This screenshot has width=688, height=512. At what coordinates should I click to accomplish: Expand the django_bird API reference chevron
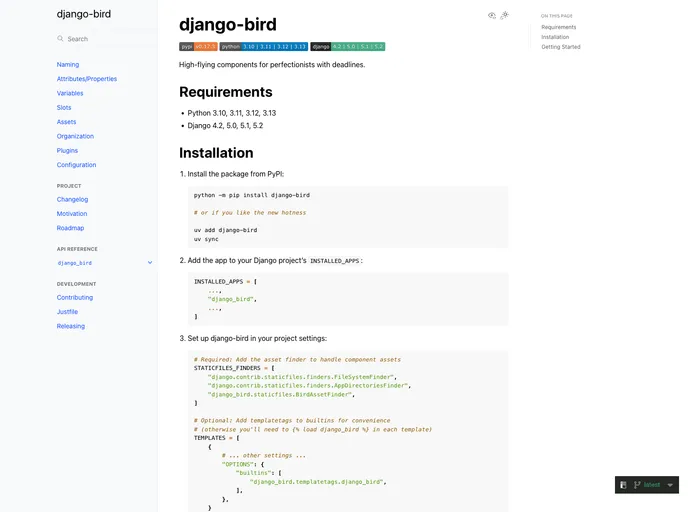(x=150, y=263)
